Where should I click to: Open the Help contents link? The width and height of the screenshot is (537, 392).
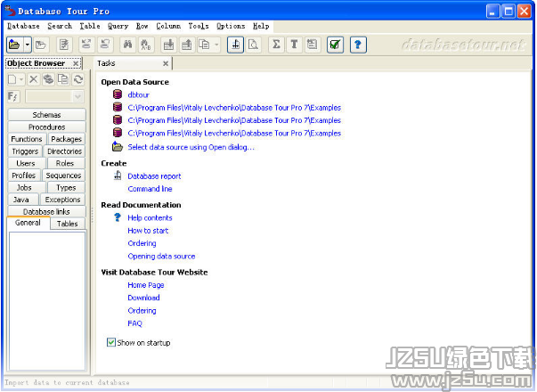(x=150, y=218)
